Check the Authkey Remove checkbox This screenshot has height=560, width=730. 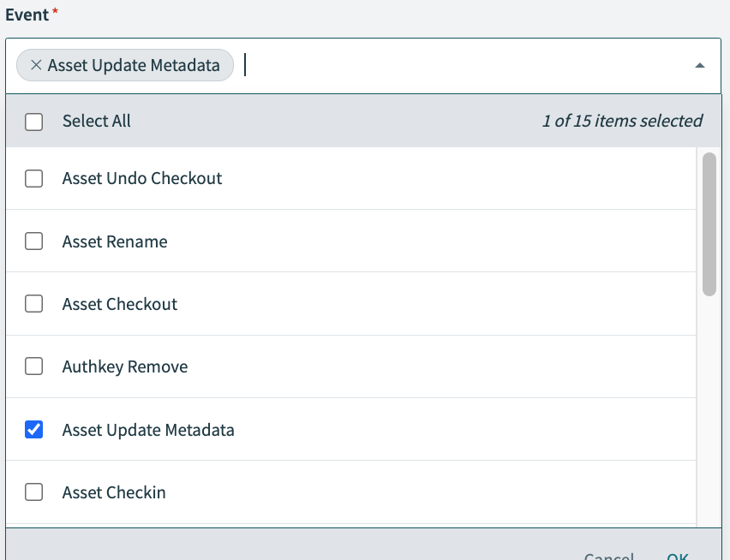34,366
